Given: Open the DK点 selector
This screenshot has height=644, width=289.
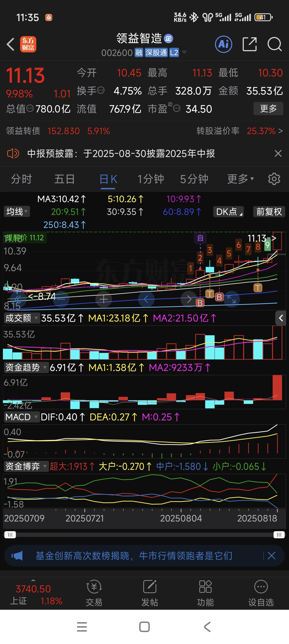Looking at the screenshot, I should [x=229, y=212].
